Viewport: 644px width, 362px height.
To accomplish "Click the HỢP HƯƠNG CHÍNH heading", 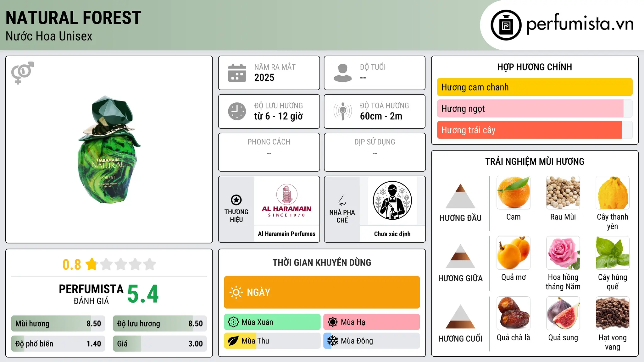I will (x=535, y=67).
